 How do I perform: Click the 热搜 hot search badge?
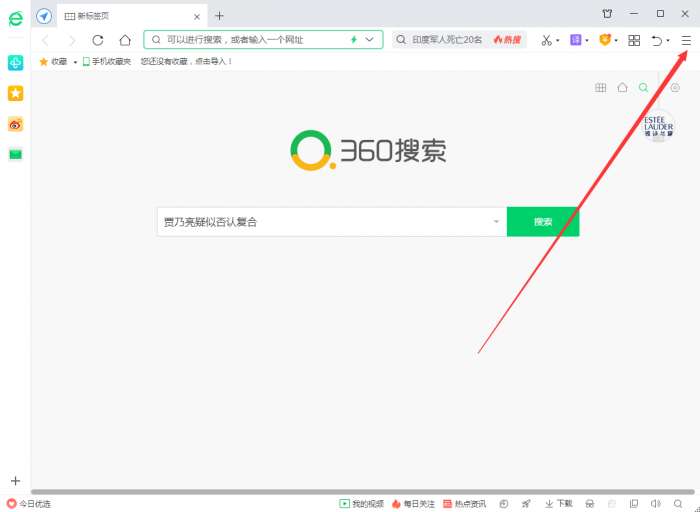[x=507, y=40]
